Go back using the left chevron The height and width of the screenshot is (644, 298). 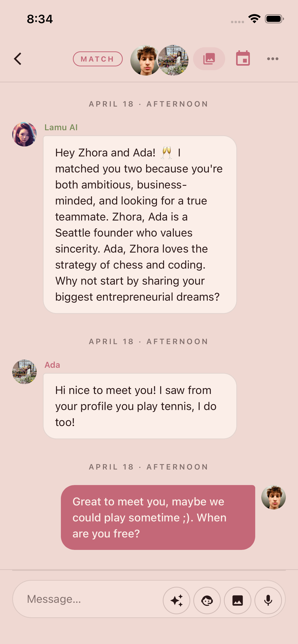(x=18, y=59)
